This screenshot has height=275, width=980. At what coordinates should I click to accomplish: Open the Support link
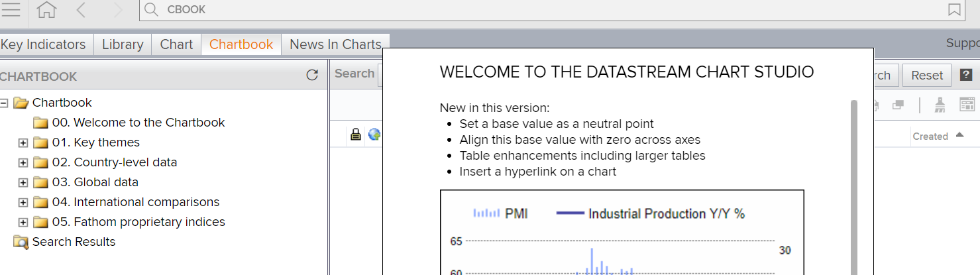963,43
